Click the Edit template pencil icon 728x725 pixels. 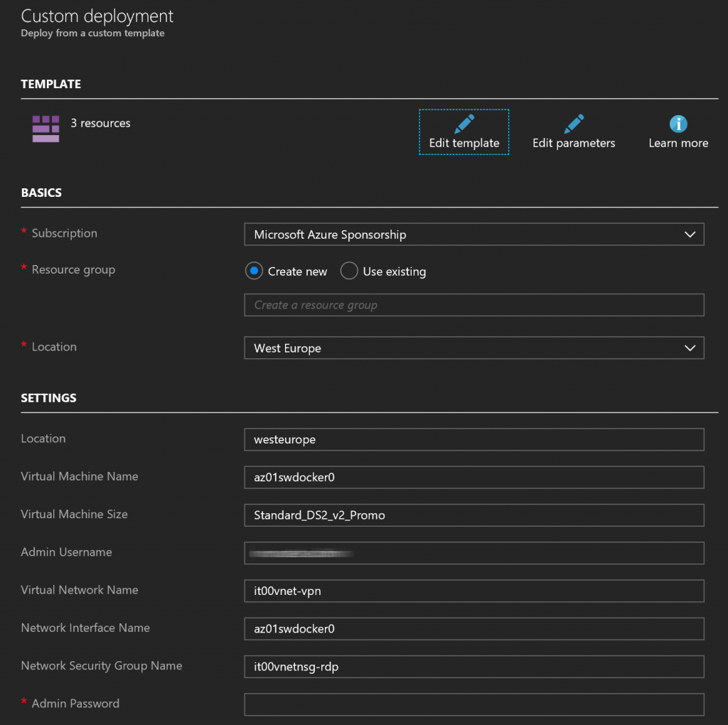point(464,124)
